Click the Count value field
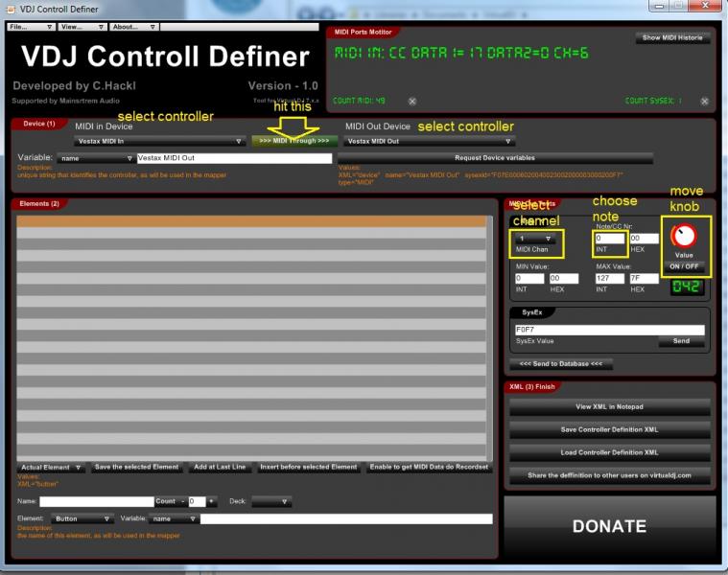Viewport: 728px width, 575px height. pyautogui.click(x=197, y=501)
